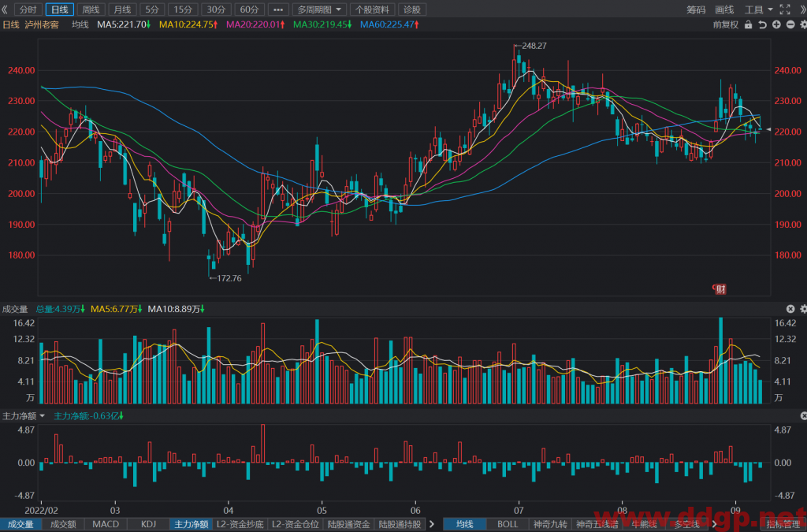Click the MA10:224.75 value

188,24
